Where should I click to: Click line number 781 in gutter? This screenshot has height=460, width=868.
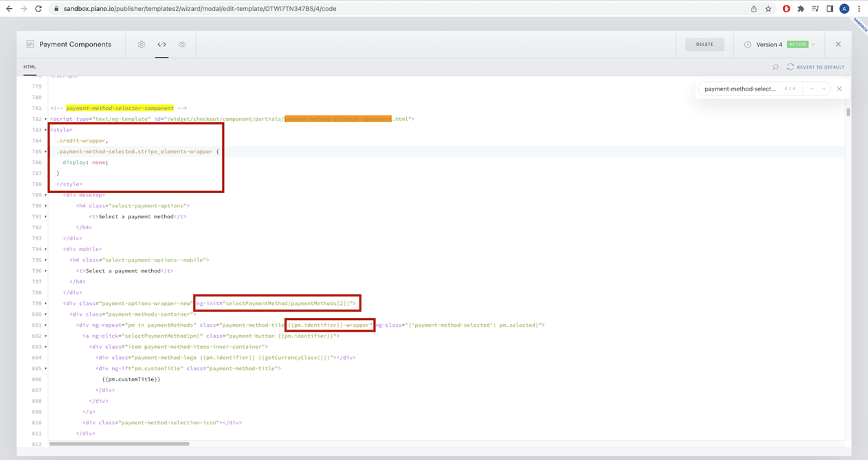click(36, 108)
